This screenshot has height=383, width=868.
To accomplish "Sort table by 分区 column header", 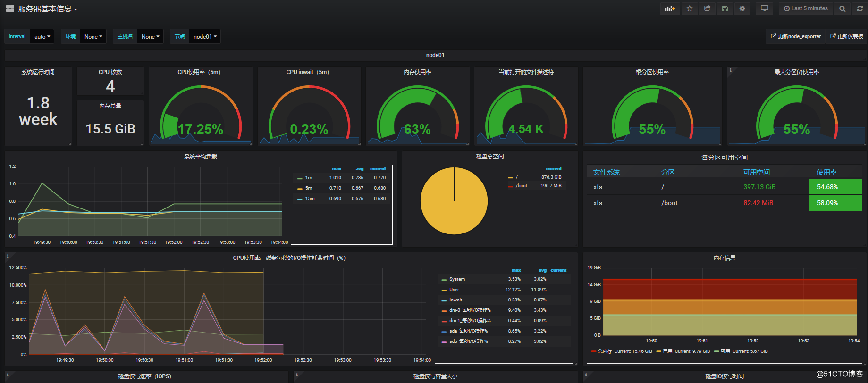I will click(x=668, y=172).
